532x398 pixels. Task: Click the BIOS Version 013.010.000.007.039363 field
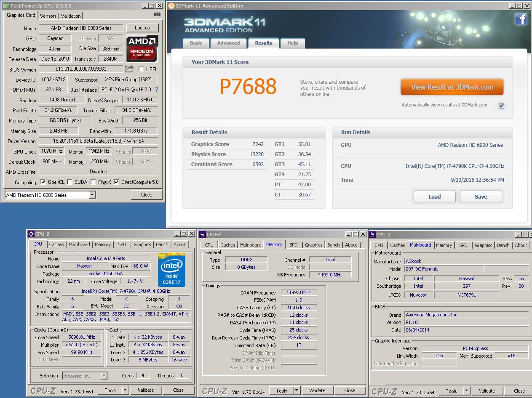tap(81, 69)
